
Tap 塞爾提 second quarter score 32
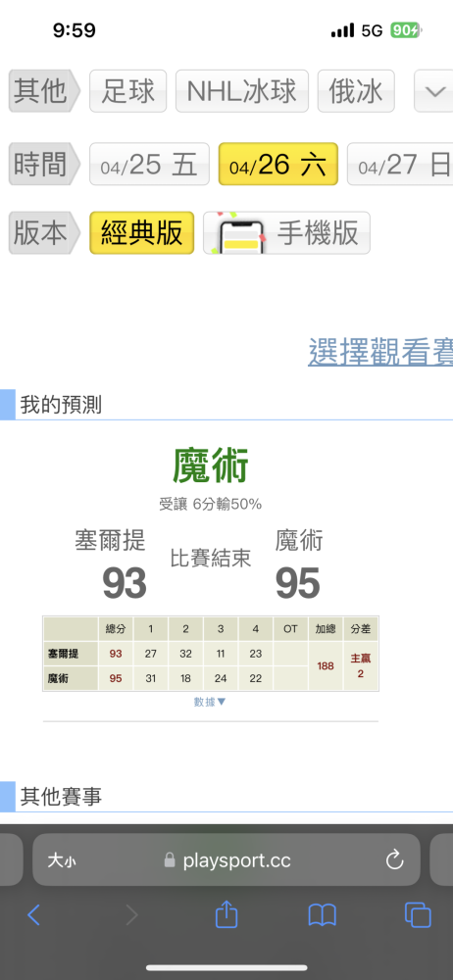pos(186,655)
